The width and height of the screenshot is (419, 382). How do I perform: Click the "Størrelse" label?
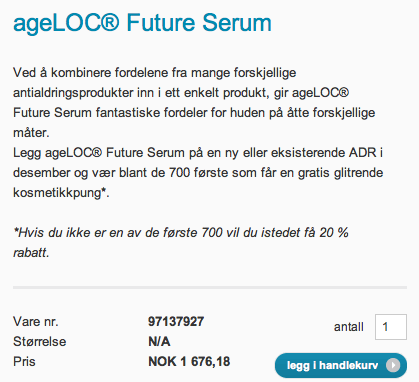click(x=40, y=342)
